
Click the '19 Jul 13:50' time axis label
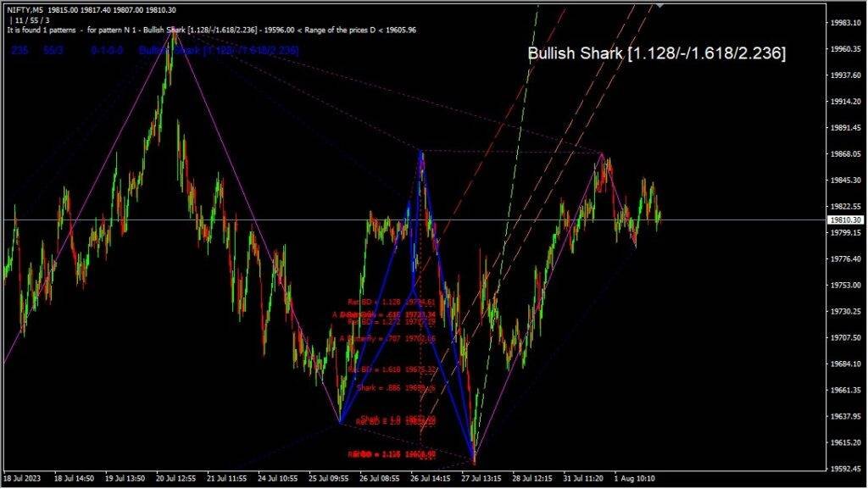point(125,479)
